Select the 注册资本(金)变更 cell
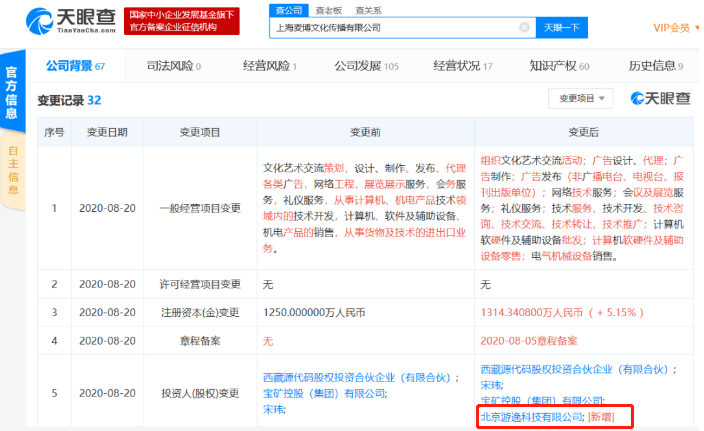 point(200,312)
